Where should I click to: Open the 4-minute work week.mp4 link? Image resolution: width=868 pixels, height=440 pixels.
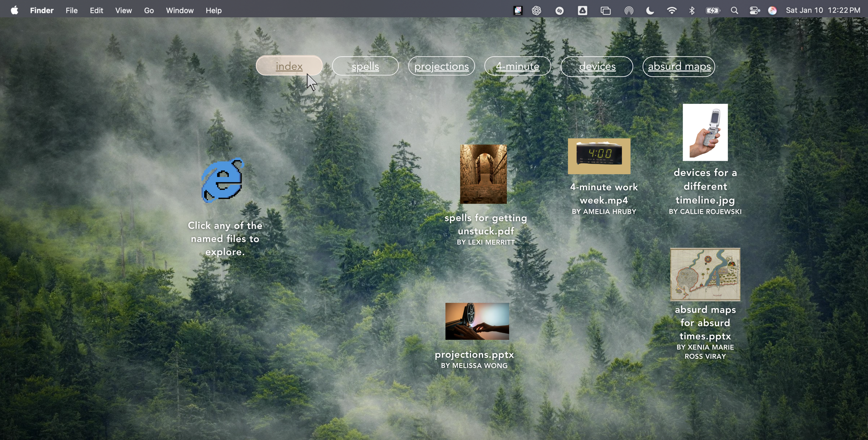(603, 193)
